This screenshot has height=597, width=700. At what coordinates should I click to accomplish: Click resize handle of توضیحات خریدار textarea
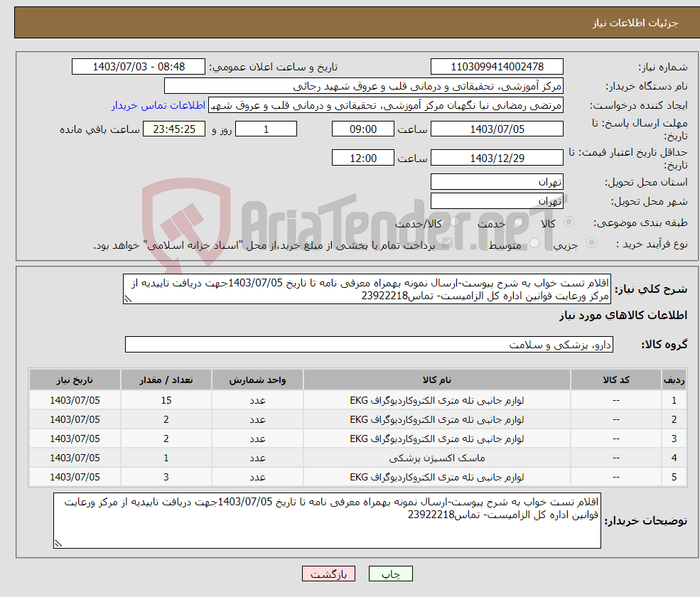point(58,544)
